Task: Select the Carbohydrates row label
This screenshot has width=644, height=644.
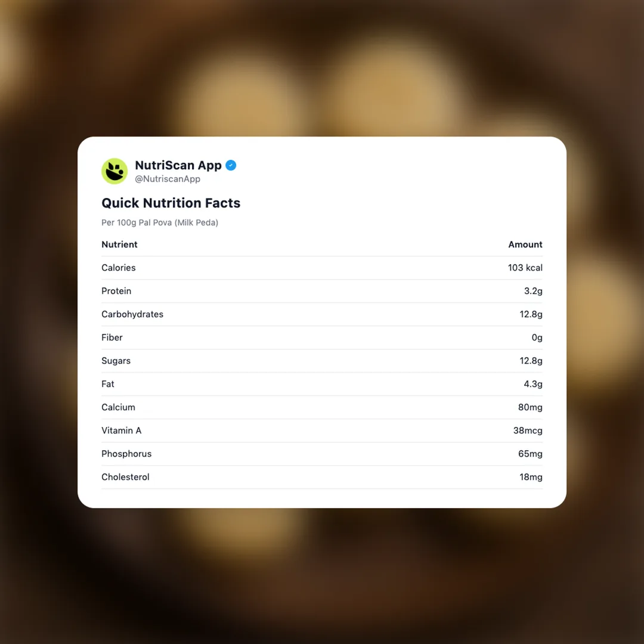Action: coord(132,314)
